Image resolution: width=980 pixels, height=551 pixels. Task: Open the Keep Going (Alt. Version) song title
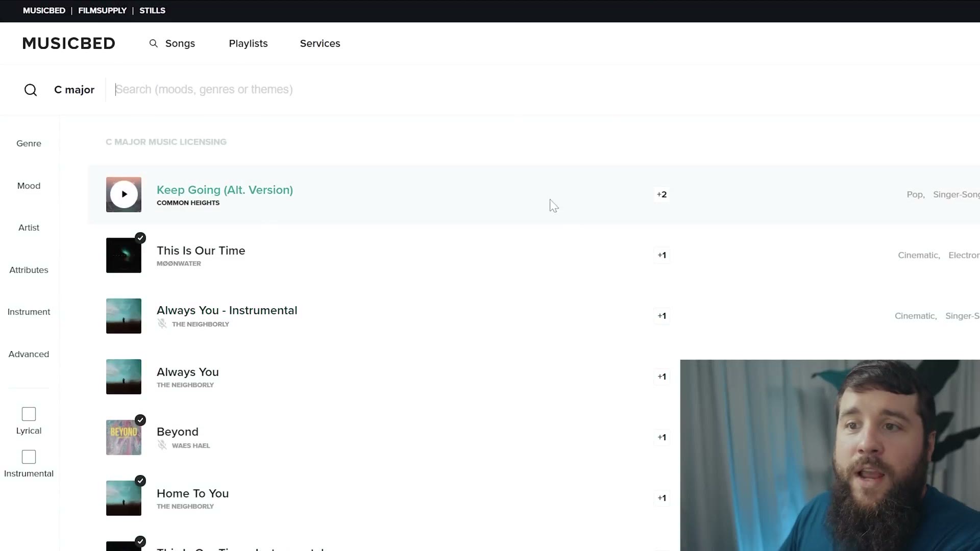225,190
